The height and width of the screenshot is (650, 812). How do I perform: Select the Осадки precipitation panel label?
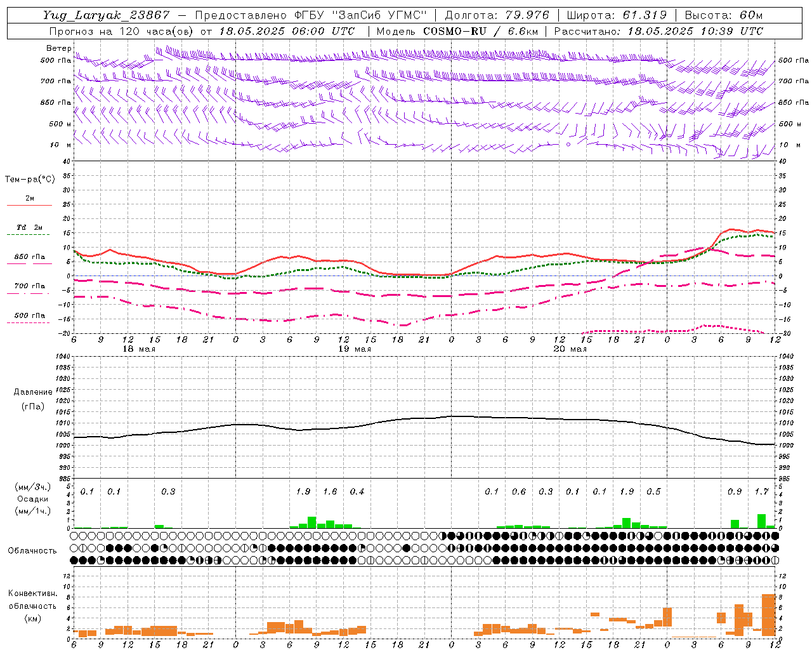pos(33,499)
